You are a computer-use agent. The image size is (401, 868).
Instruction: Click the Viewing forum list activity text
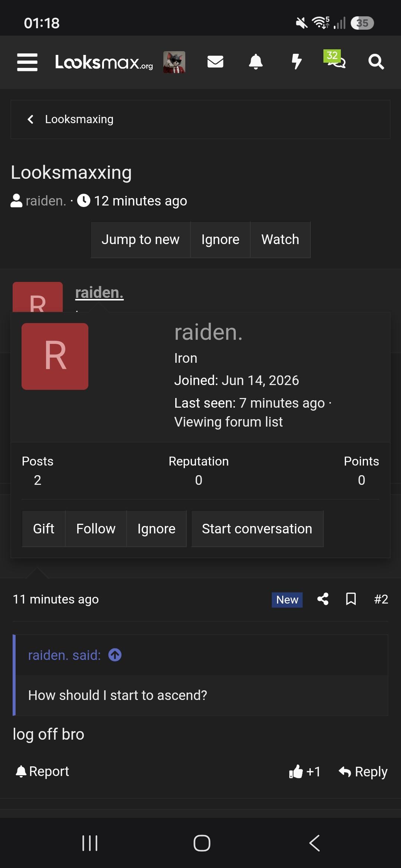229,422
